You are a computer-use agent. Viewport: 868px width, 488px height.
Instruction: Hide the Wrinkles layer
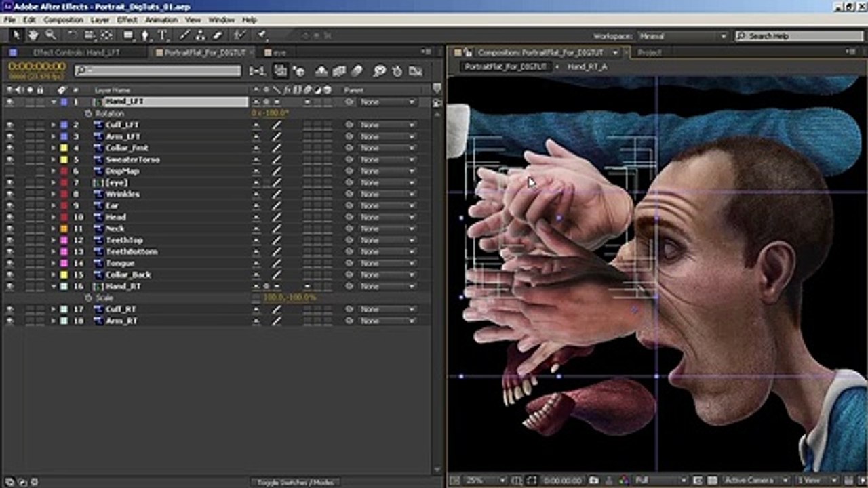tap(9, 194)
